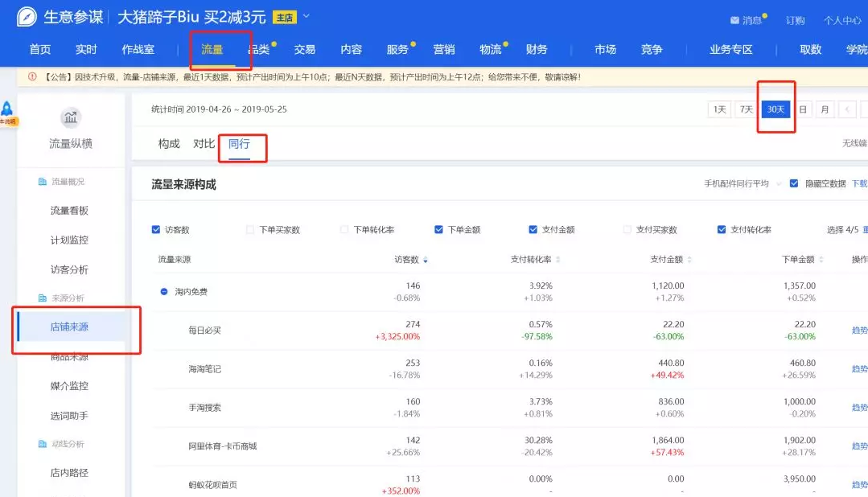
Task: Uncheck the 支付转化率 checkbox
Action: (722, 229)
